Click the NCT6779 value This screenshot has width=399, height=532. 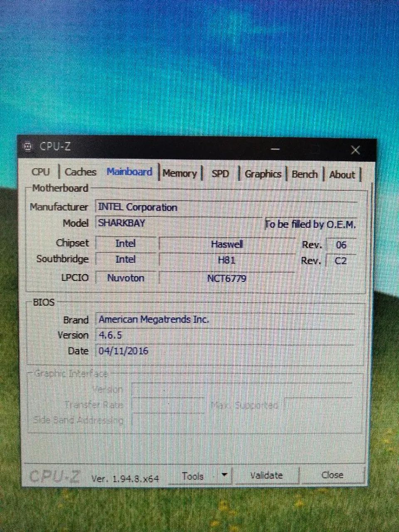tap(227, 278)
